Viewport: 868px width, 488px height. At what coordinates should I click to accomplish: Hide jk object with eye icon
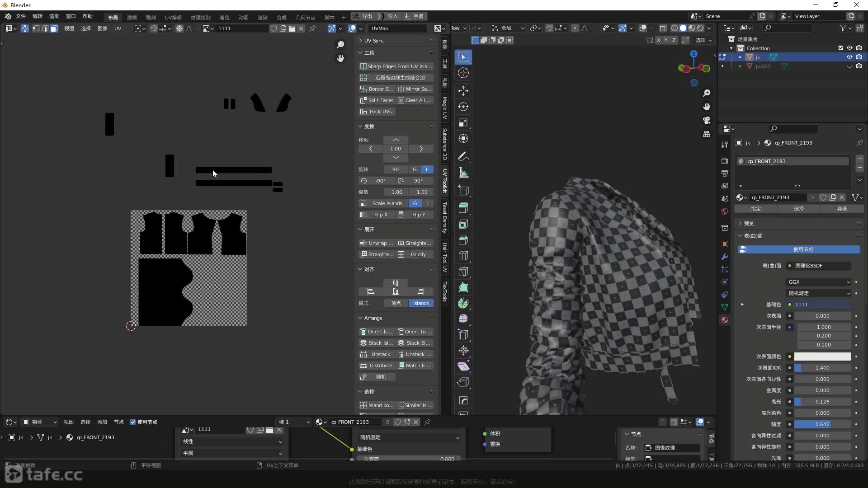[849, 57]
